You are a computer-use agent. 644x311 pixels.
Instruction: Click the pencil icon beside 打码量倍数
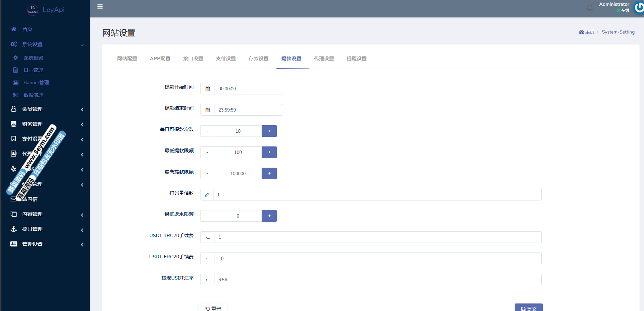click(207, 195)
